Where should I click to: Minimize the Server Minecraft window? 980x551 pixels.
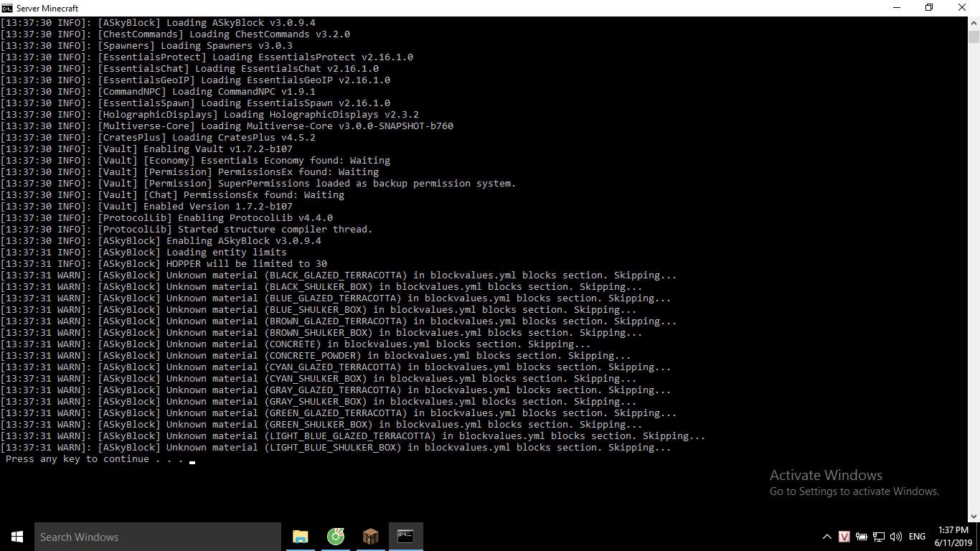(896, 8)
